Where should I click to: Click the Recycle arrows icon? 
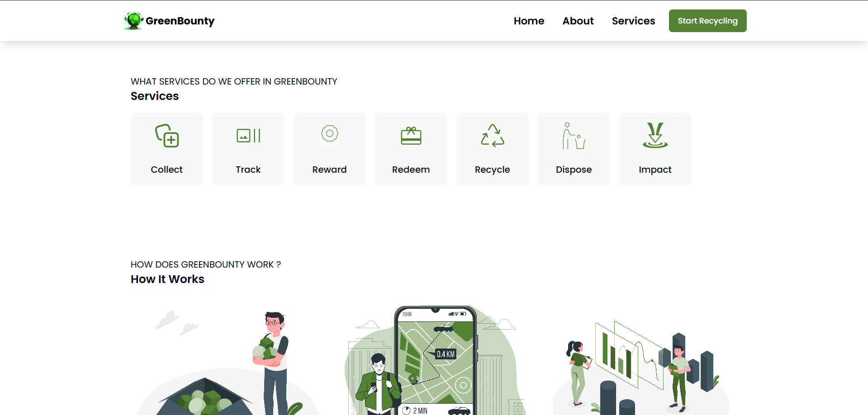tap(493, 136)
